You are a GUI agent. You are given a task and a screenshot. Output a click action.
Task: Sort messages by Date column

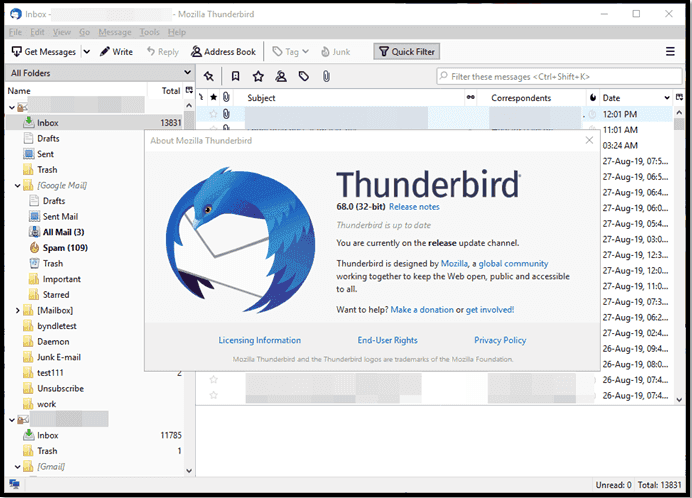point(636,98)
